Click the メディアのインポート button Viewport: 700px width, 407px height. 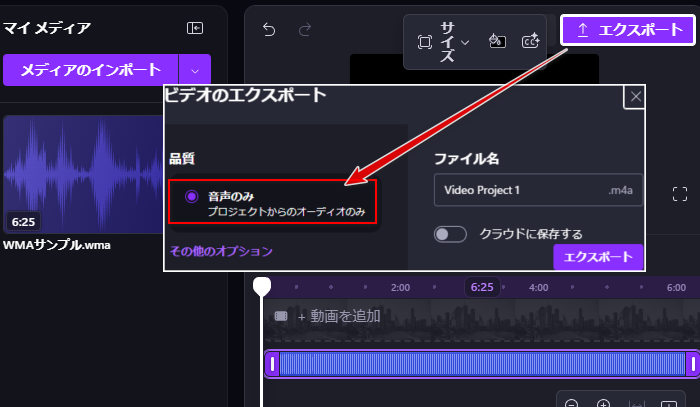(91, 70)
